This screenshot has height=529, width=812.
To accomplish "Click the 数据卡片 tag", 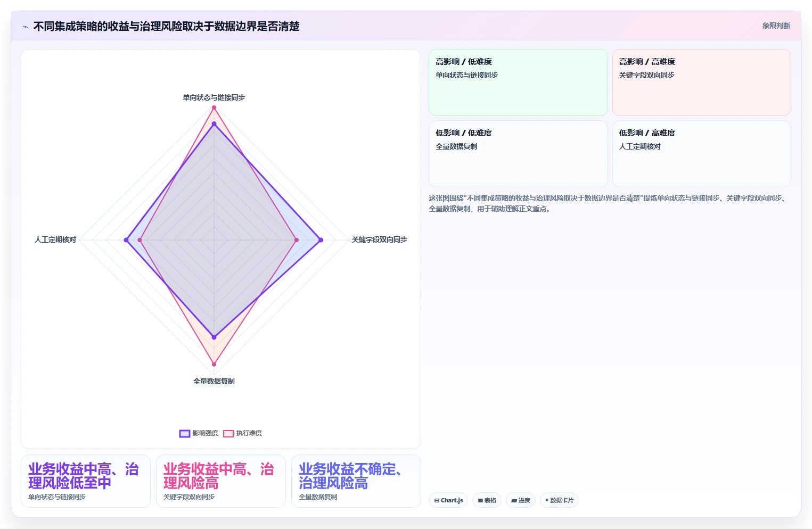I will 559,500.
